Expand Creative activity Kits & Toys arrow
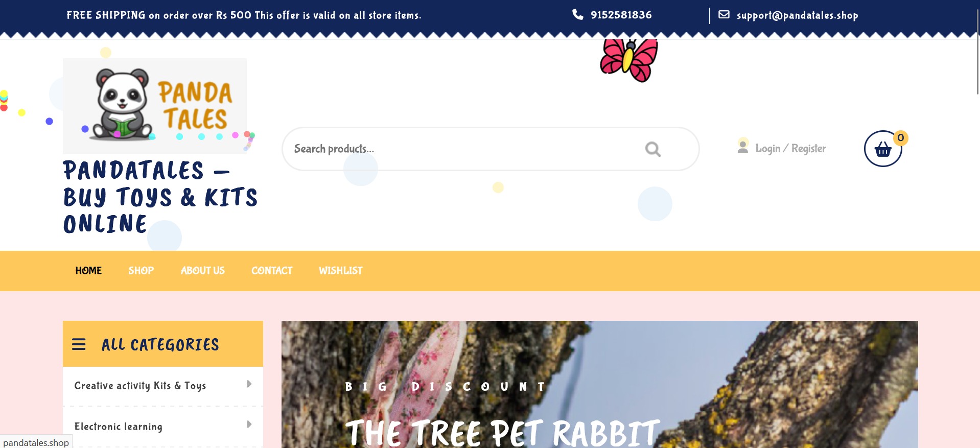 click(x=249, y=384)
